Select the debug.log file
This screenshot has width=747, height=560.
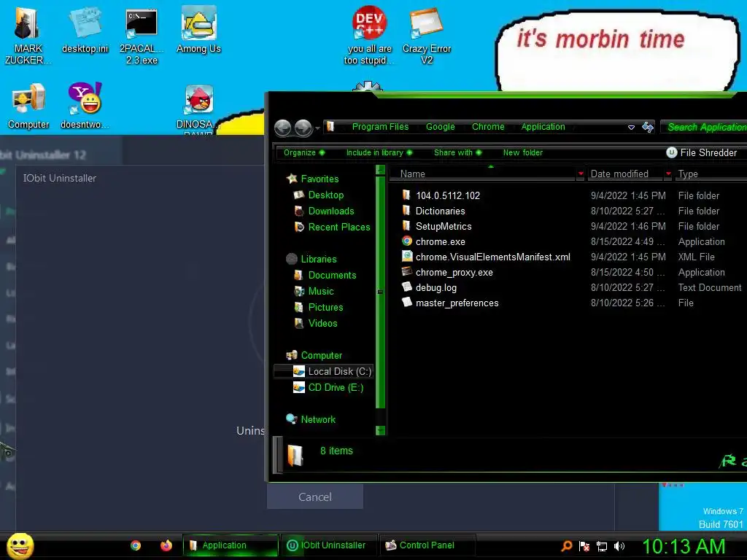coord(429,287)
